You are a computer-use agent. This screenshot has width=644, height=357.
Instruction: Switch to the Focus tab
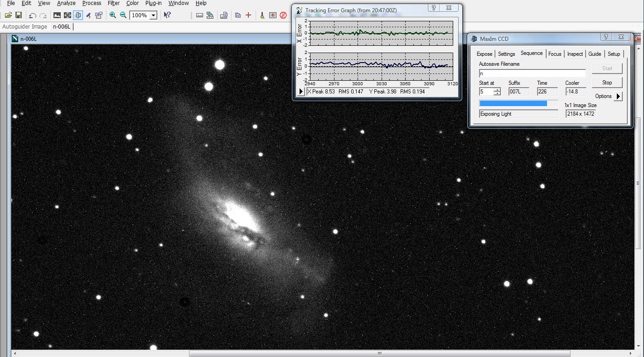tap(555, 54)
